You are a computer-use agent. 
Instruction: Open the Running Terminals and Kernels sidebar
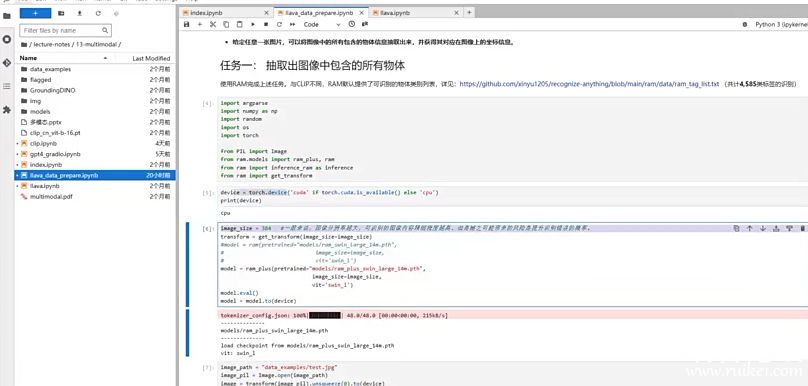pyautogui.click(x=7, y=39)
